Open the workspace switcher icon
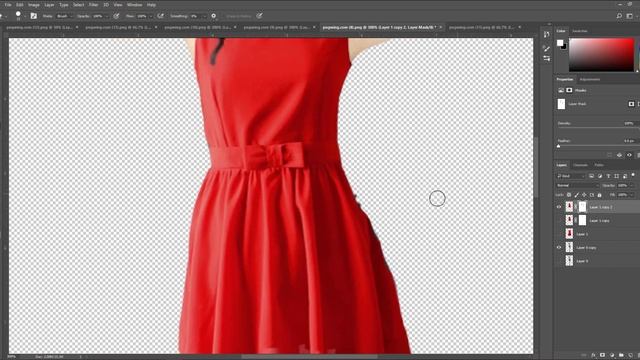 pyautogui.click(x=630, y=16)
